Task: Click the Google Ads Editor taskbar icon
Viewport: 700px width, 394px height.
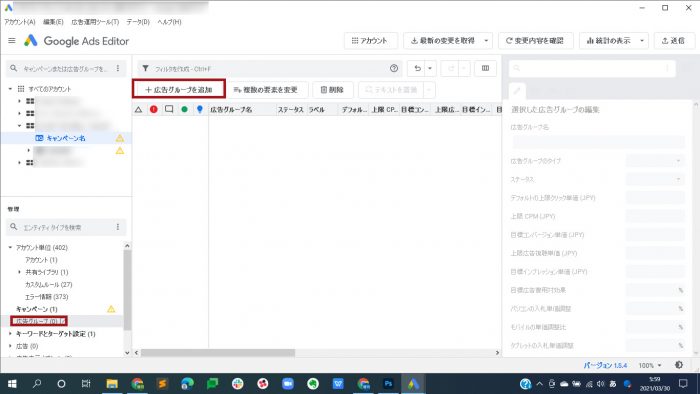Action: pyautogui.click(x=413, y=384)
